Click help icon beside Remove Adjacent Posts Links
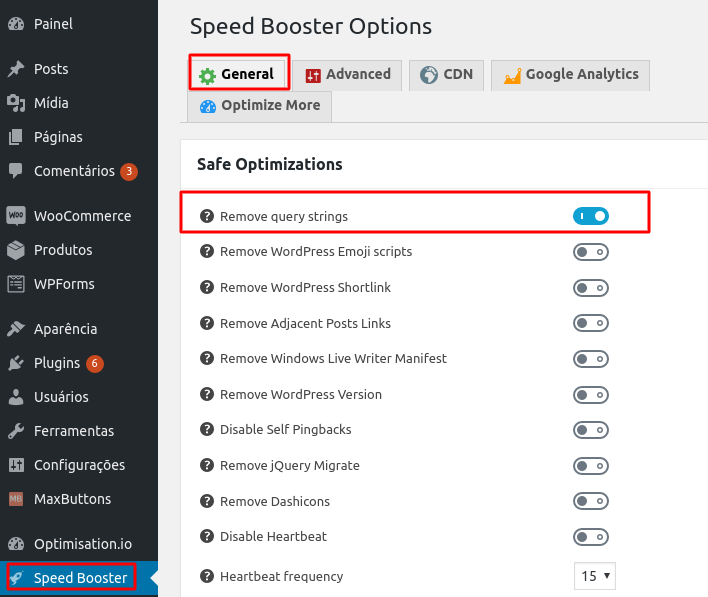The width and height of the screenshot is (708, 597). [x=207, y=323]
